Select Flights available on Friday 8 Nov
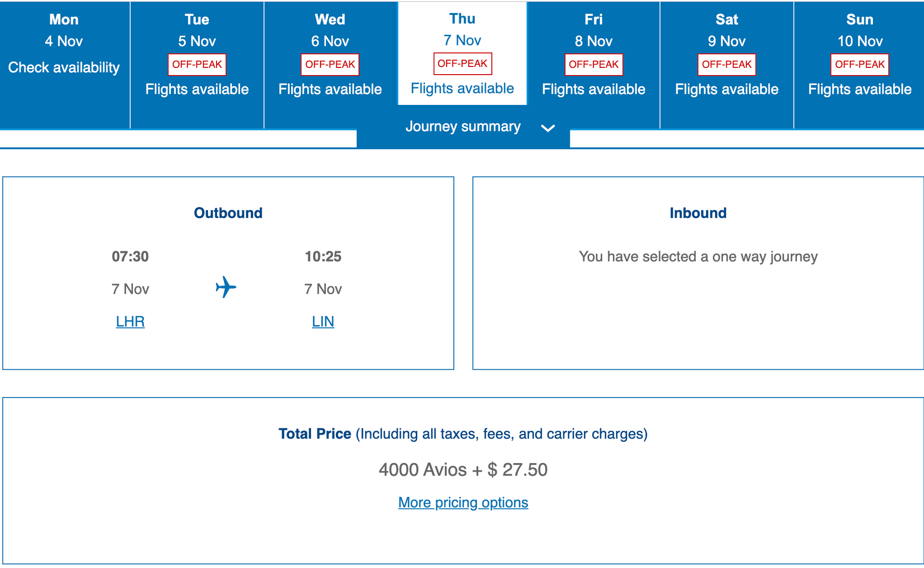The width and height of the screenshot is (924, 568). click(x=594, y=89)
